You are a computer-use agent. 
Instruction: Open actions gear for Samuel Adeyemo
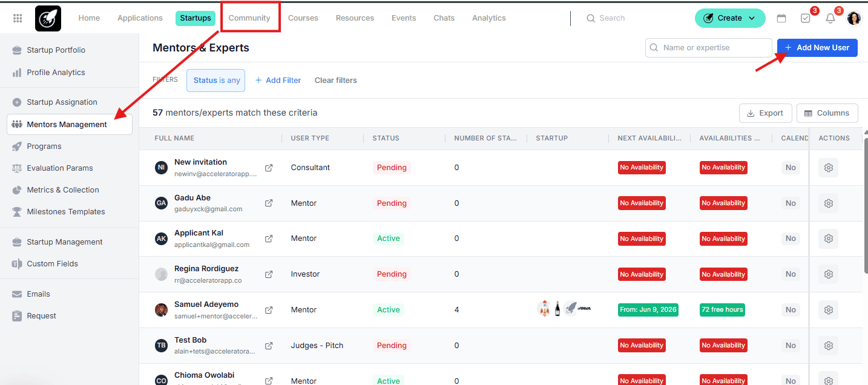click(829, 310)
